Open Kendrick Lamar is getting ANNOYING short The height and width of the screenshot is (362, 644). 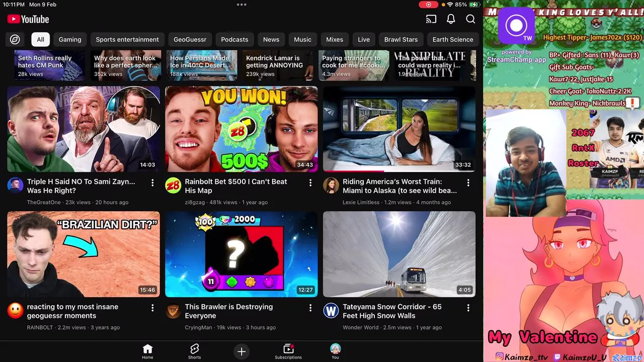[278, 65]
